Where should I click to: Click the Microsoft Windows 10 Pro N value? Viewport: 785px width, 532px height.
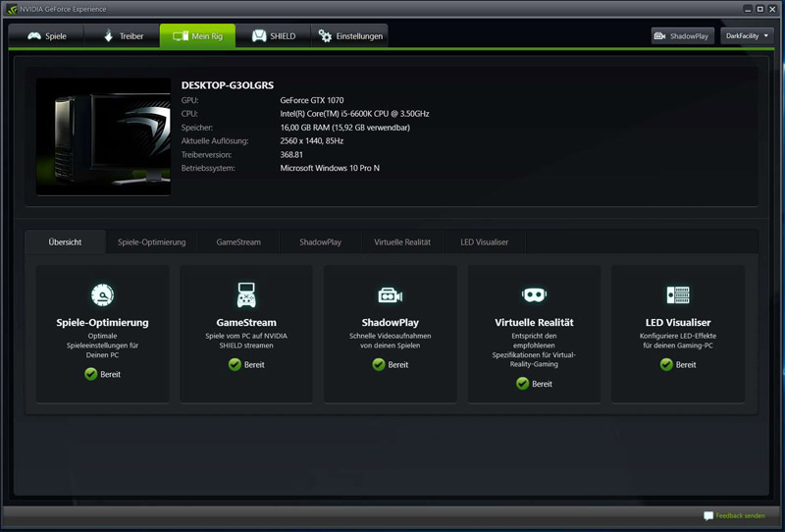(x=330, y=168)
